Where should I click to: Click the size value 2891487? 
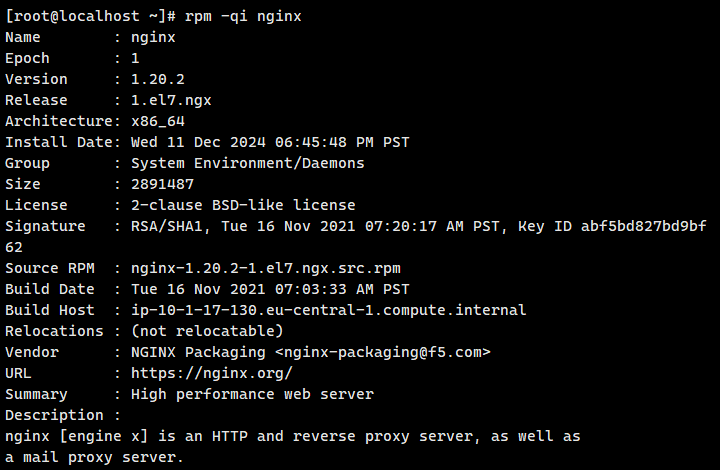[x=162, y=185]
